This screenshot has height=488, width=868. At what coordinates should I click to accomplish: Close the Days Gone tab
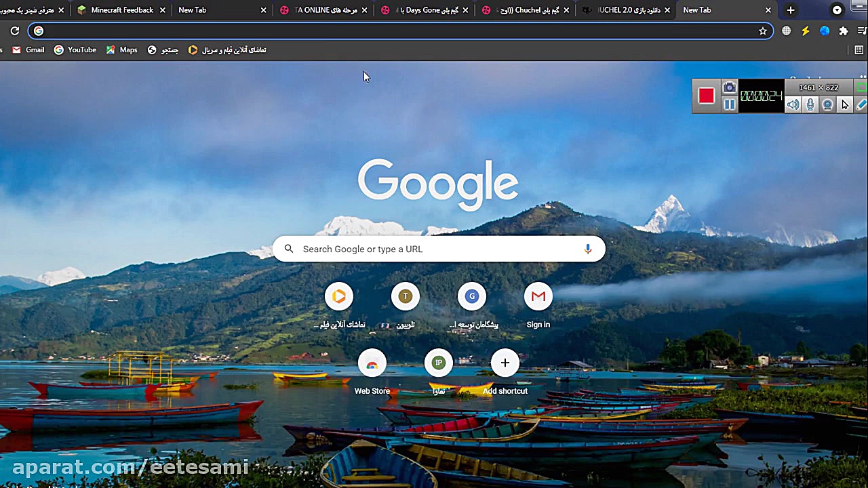pyautogui.click(x=465, y=10)
